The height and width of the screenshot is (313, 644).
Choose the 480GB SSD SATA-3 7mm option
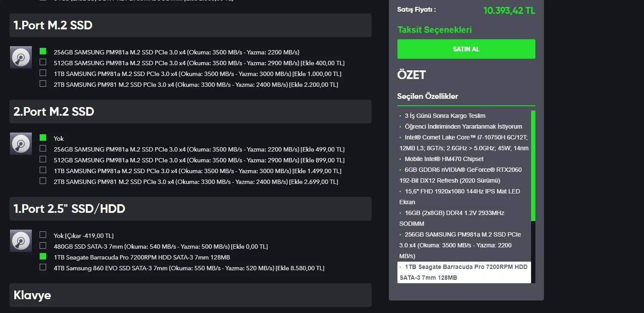[43, 246]
